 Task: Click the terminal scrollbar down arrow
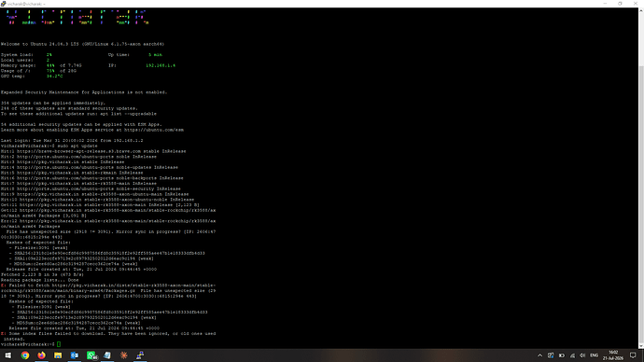coord(641,346)
